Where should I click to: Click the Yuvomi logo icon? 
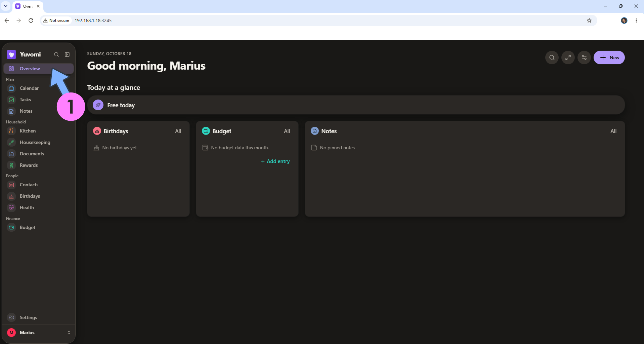(11, 54)
